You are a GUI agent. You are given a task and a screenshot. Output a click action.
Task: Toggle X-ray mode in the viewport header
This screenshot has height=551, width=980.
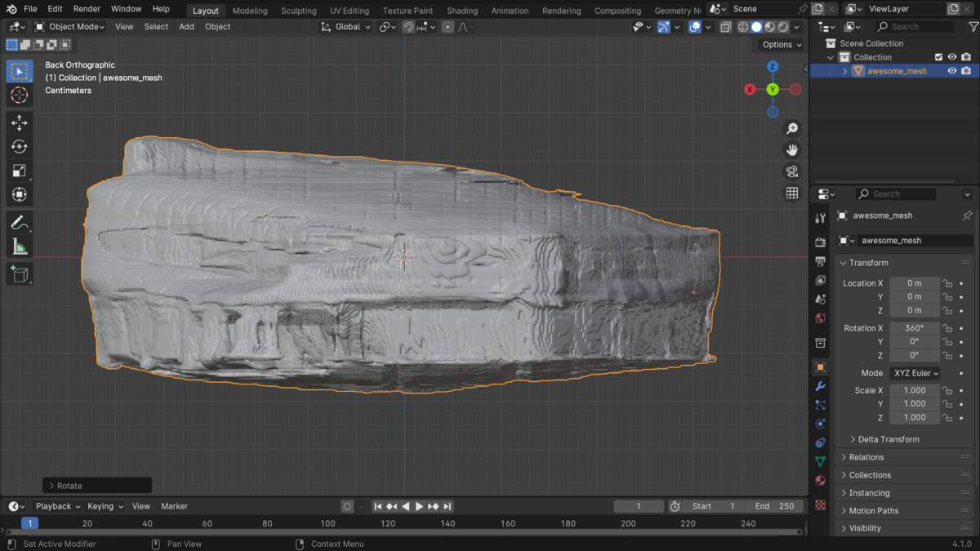coord(725,27)
